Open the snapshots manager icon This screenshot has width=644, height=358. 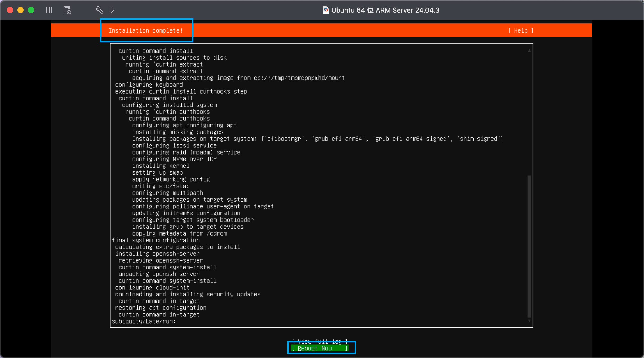pos(67,10)
